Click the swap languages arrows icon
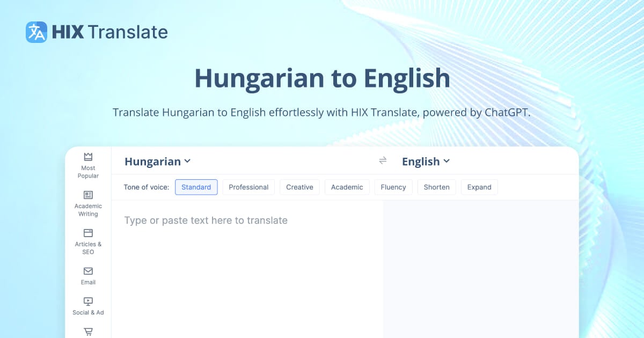Screen dimensions: 644x338 (x=383, y=160)
